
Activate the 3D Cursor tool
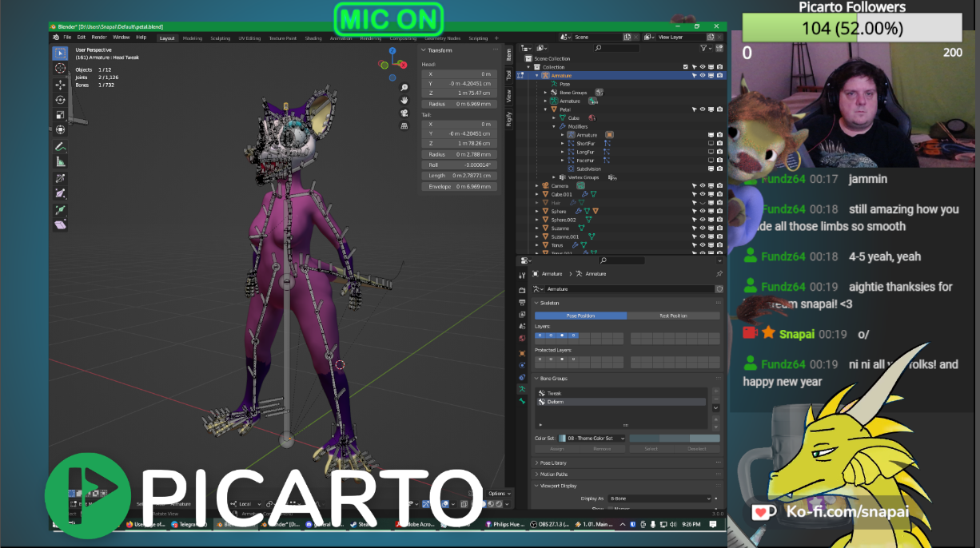pyautogui.click(x=60, y=69)
